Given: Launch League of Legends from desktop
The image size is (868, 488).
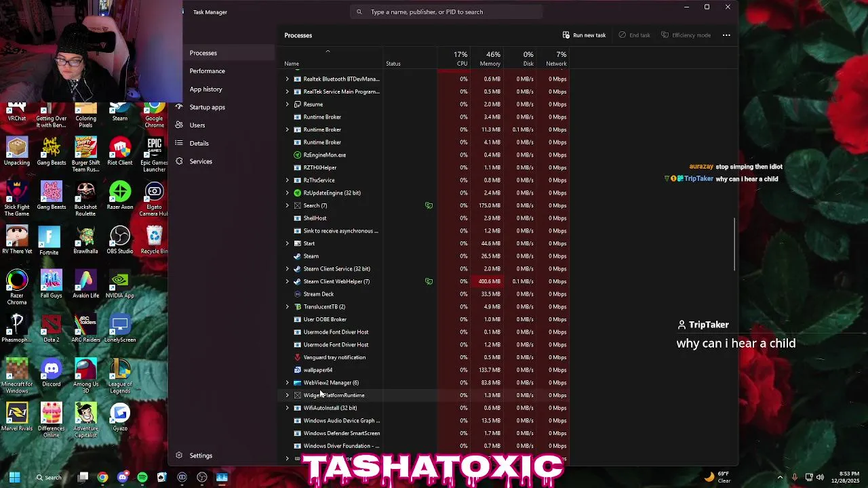Looking at the screenshot, I should point(120,376).
